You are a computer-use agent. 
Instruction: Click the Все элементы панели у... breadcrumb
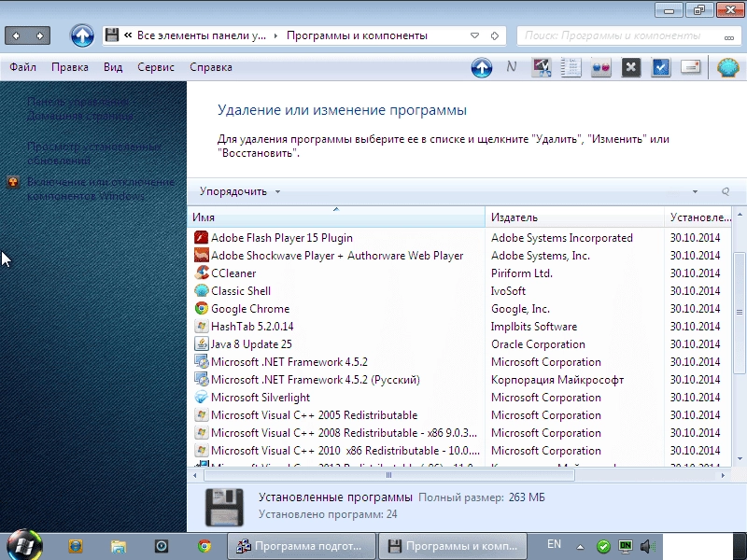[x=202, y=35]
